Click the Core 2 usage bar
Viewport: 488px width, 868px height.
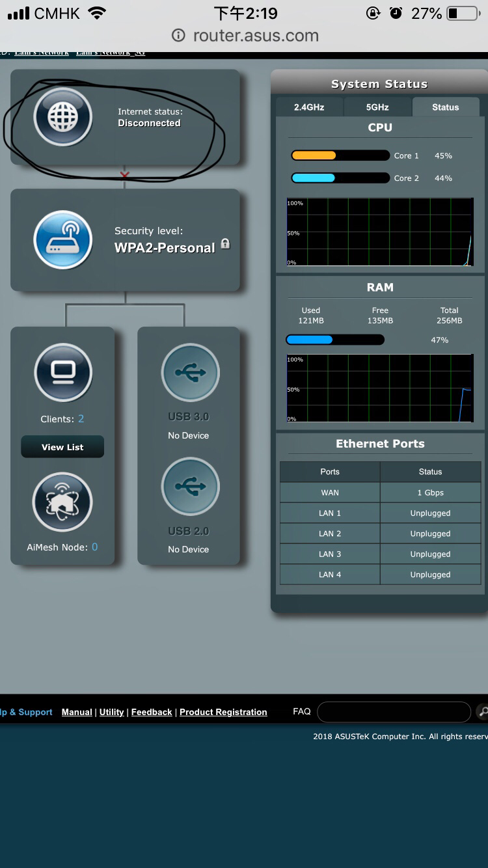[x=340, y=178]
